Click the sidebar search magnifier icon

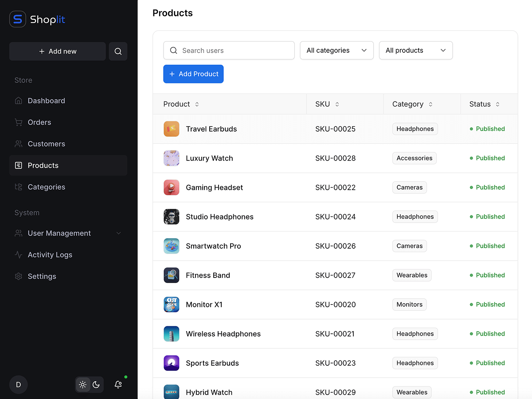click(x=118, y=51)
